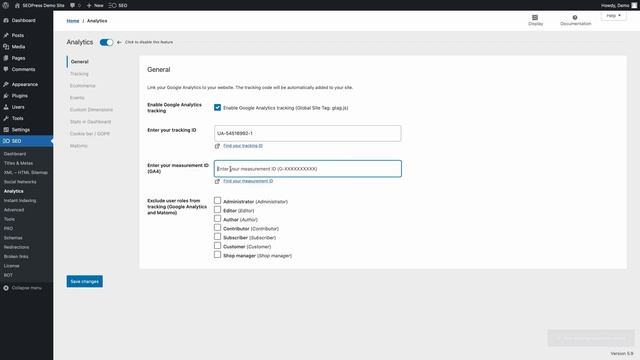Open Tools via the wrench icon
The height and width of the screenshot is (360, 640).
(6, 118)
